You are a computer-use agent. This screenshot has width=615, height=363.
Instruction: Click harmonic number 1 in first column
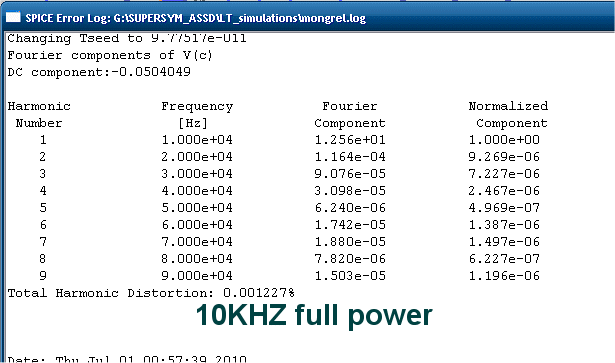coord(43,140)
